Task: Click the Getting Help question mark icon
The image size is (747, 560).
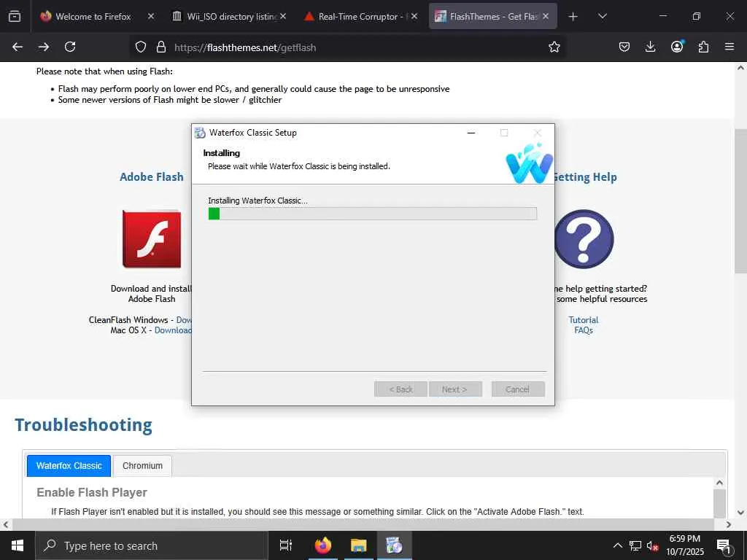Action: [584, 239]
